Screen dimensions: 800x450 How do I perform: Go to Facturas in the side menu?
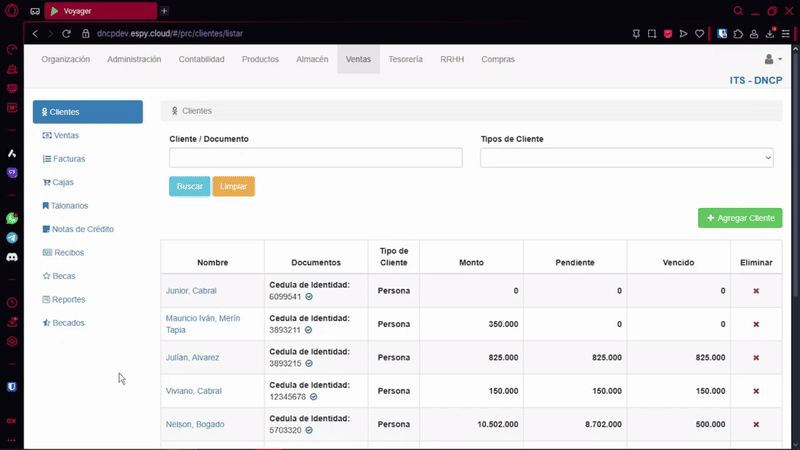69,159
